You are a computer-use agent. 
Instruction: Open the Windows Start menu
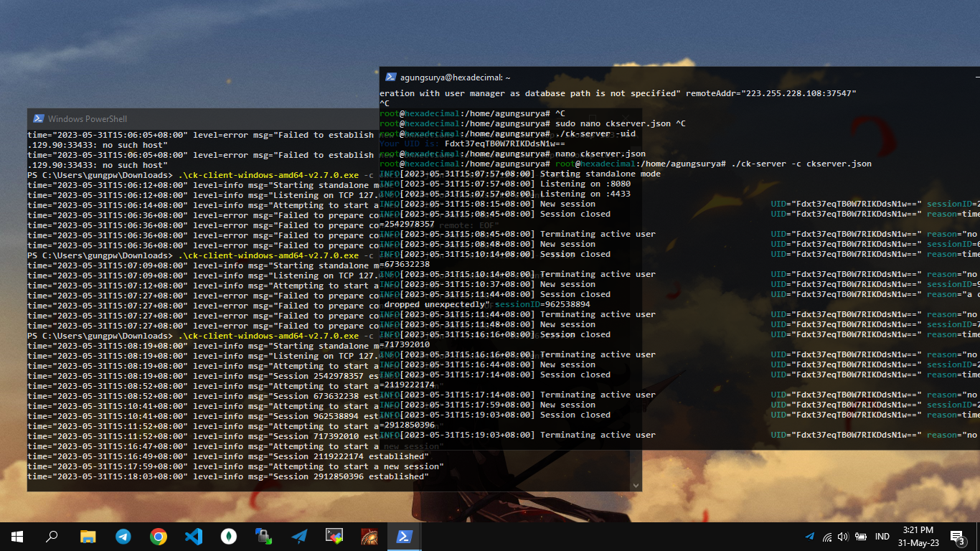(17, 537)
